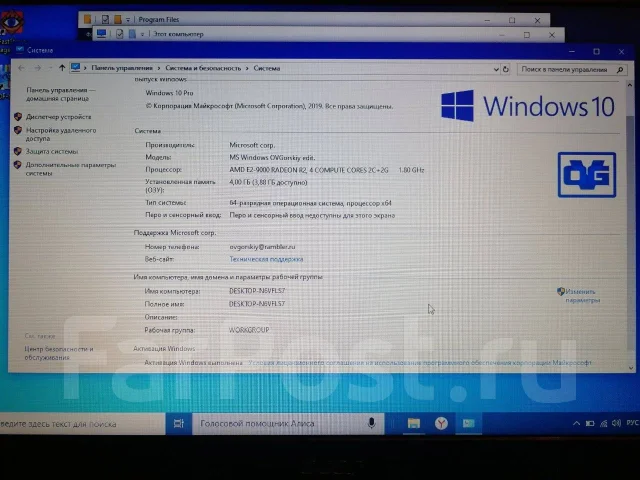
Task: Click network icon in system tray
Action: [x=603, y=423]
